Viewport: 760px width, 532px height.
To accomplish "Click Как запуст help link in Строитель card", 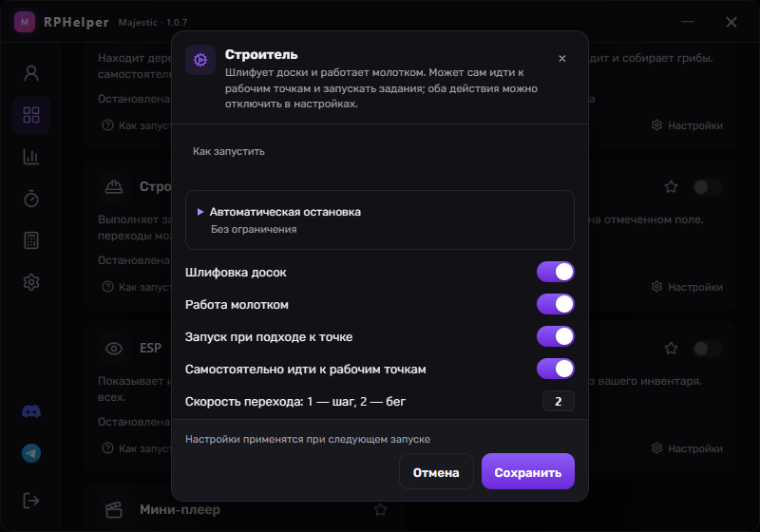I will point(136,287).
